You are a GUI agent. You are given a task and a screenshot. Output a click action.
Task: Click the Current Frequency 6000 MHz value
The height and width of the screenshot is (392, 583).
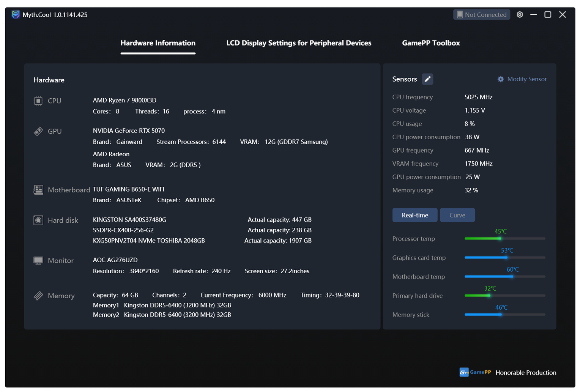tap(273, 295)
